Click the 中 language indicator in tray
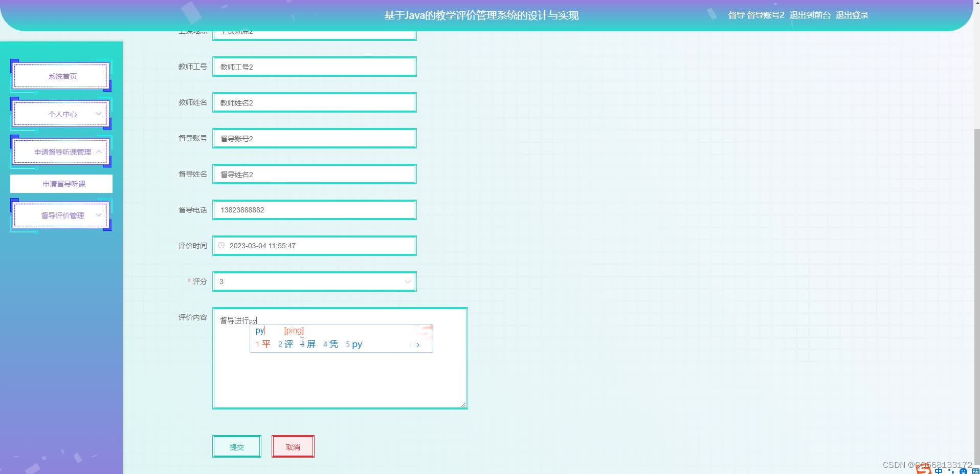Screen dimensions: 980x474 point(939,471)
